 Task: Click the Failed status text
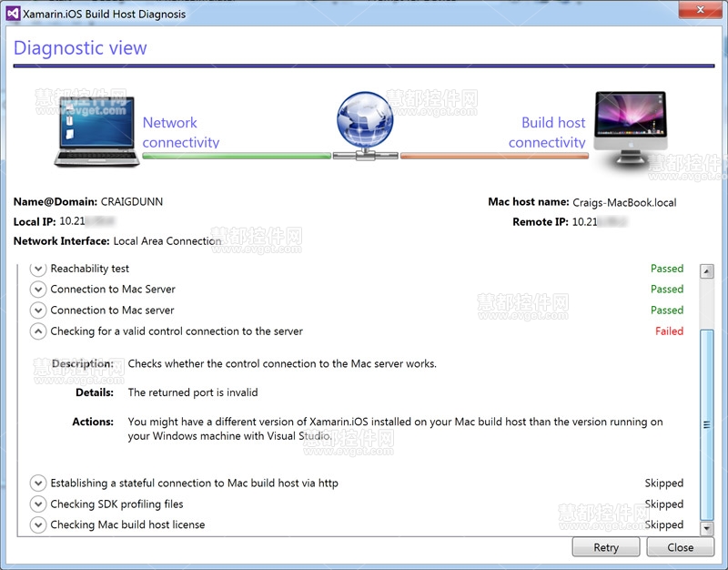point(669,331)
